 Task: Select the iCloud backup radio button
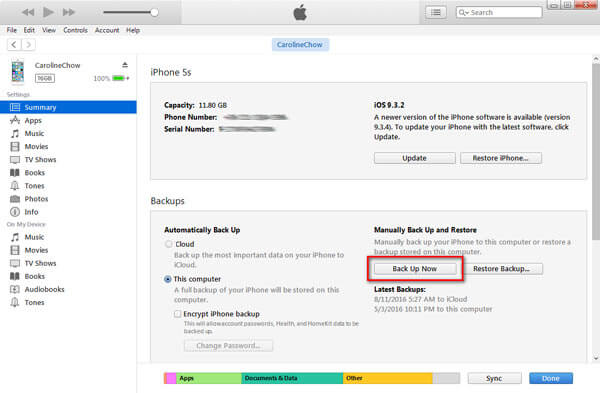[168, 244]
